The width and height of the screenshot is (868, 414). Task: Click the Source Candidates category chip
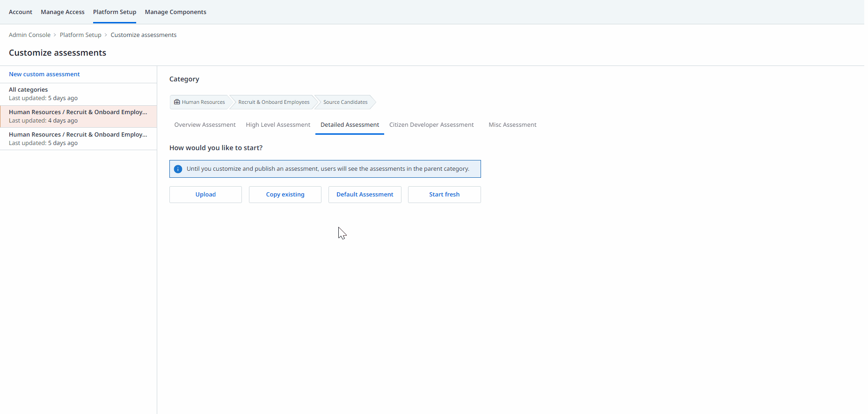tap(345, 102)
